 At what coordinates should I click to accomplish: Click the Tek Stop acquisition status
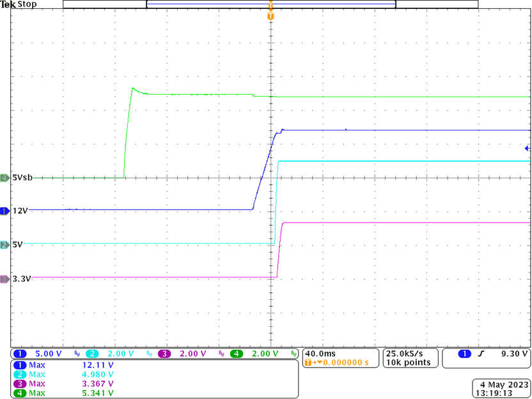tap(19, 4)
